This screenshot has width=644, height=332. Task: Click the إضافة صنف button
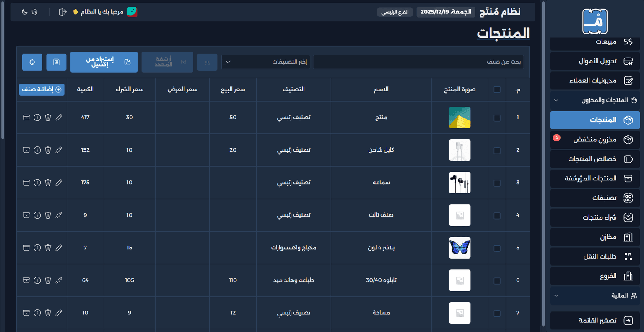point(42,89)
